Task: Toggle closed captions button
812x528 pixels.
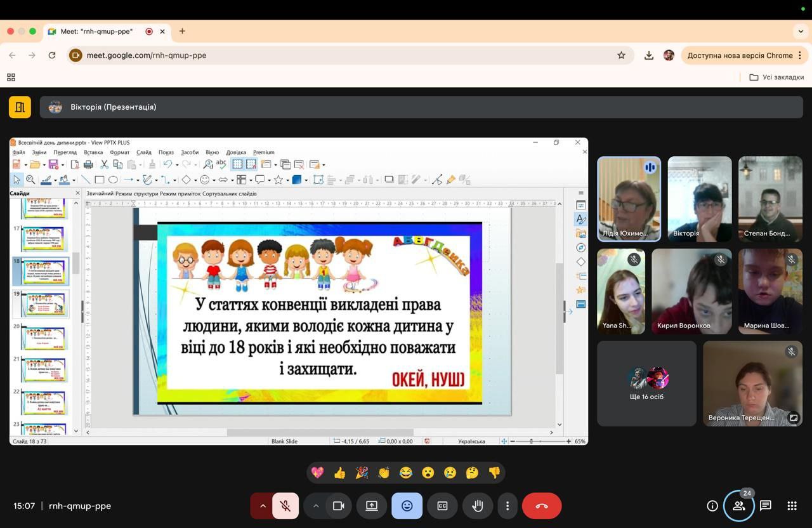Action: pyautogui.click(x=442, y=506)
